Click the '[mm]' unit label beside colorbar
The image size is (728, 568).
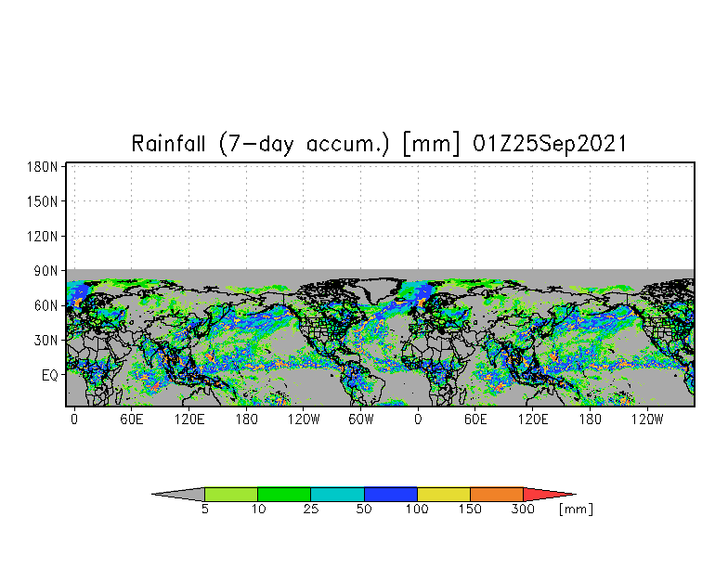(x=576, y=510)
